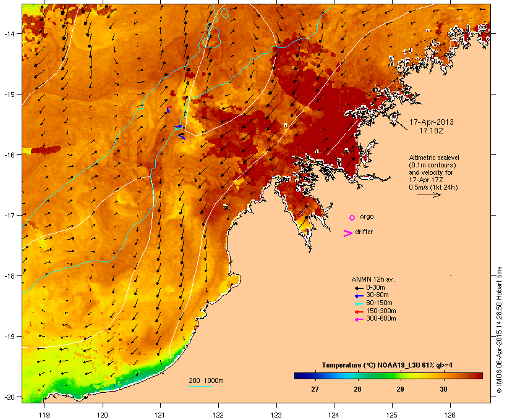Click the 'Temperature (°C) NOAA19_L3U' title

[370, 365]
